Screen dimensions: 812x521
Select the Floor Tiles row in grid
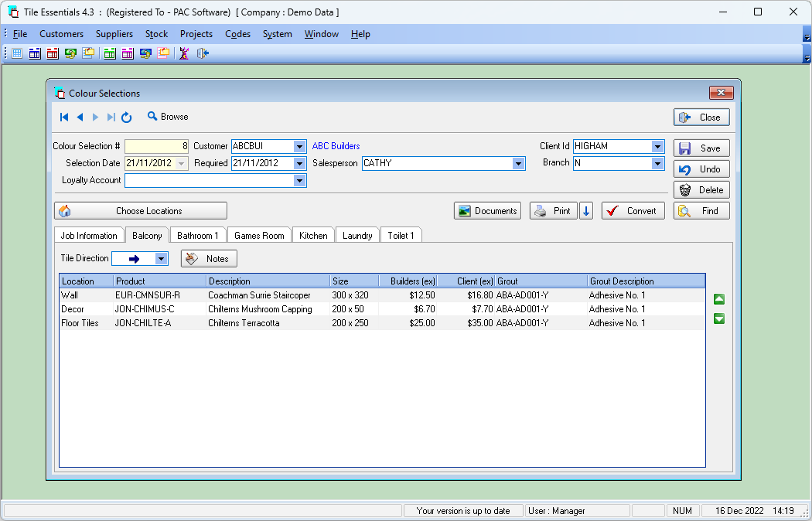pyautogui.click(x=382, y=323)
